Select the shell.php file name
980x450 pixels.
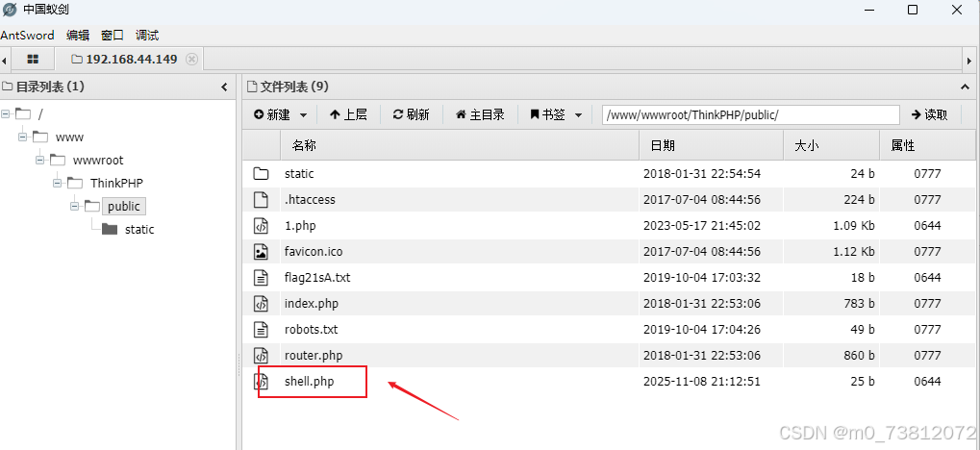pos(310,381)
